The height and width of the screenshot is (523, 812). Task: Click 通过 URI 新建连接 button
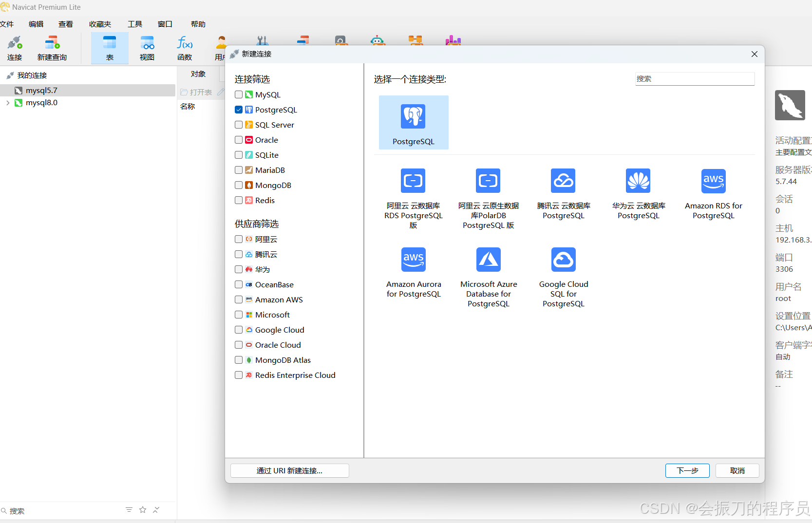(x=289, y=470)
